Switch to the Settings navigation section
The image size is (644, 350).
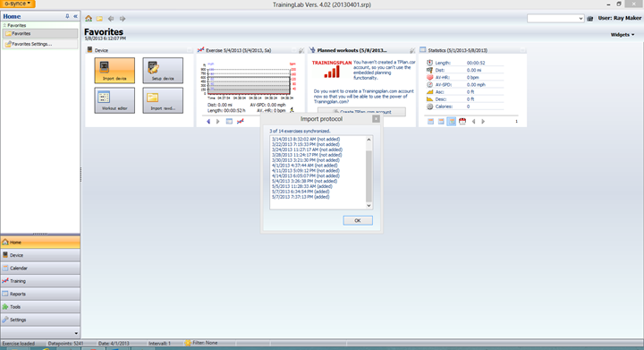pyautogui.click(x=40, y=320)
